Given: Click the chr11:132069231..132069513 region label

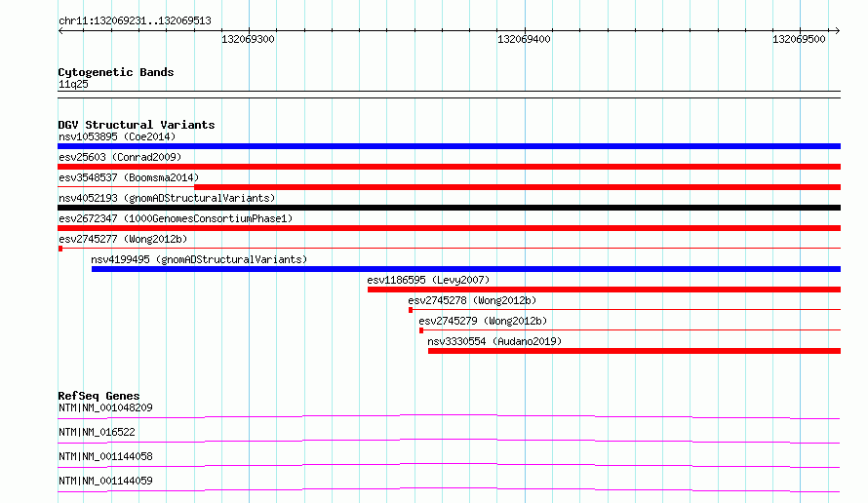Looking at the screenshot, I should 135,21.
